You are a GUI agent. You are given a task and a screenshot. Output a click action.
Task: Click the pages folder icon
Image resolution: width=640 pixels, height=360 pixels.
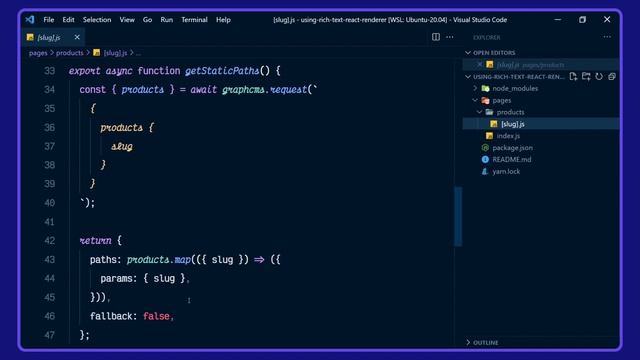(485, 100)
